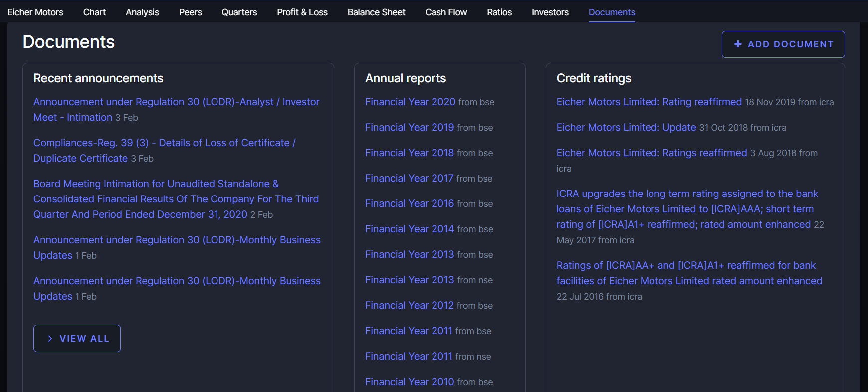Click the '22 Jul 2016 from icra' text
Viewport: 868px width, 392px height.
click(599, 297)
